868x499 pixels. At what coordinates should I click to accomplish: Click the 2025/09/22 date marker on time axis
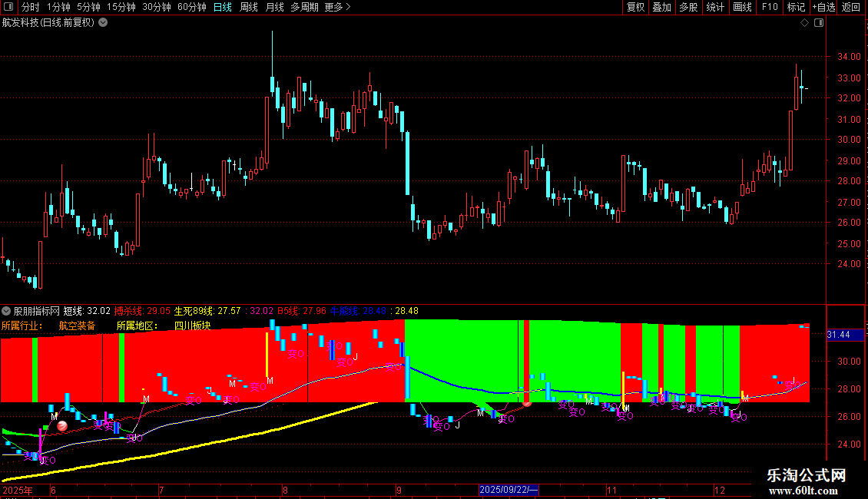(509, 490)
